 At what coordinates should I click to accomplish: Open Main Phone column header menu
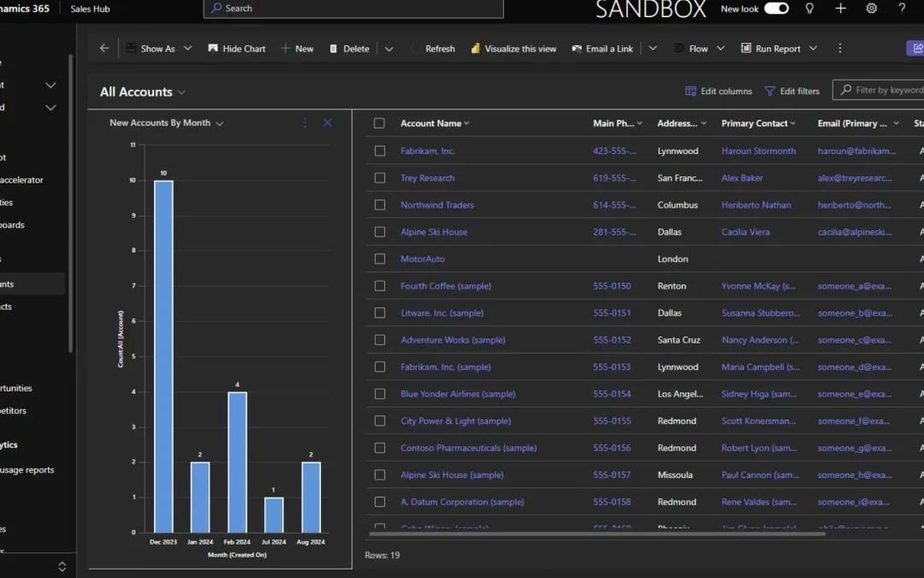[618, 123]
